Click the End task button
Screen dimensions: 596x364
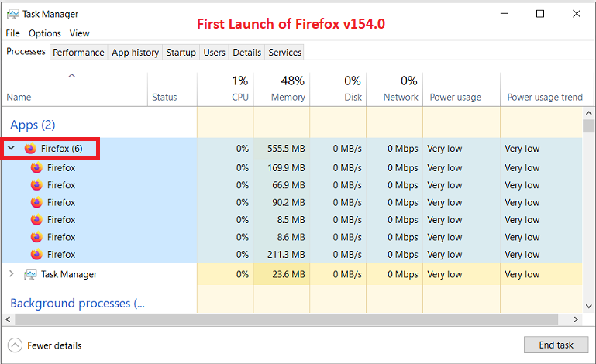coord(556,345)
